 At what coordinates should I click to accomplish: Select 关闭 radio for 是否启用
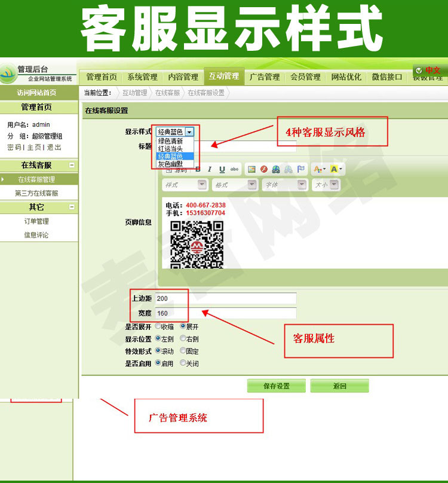(183, 363)
